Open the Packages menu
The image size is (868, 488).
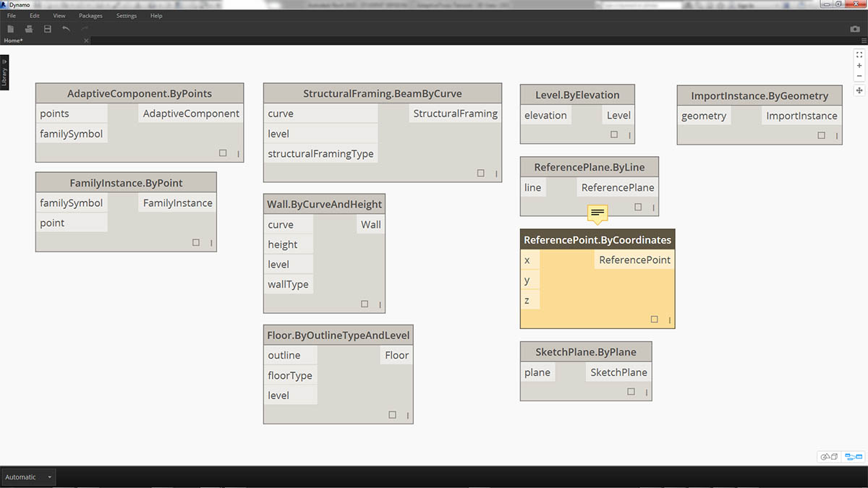coord(90,15)
